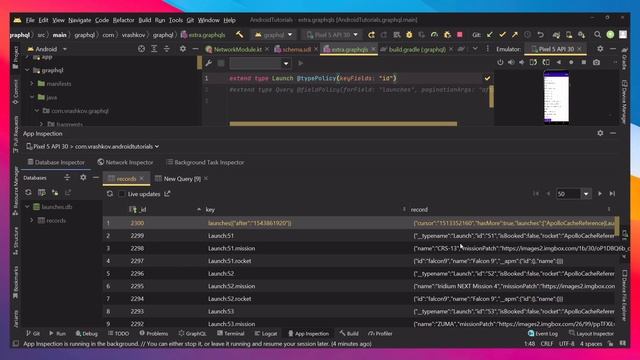640x360 pixels.
Task: Switch to Network Inspector tab
Action: [125, 162]
